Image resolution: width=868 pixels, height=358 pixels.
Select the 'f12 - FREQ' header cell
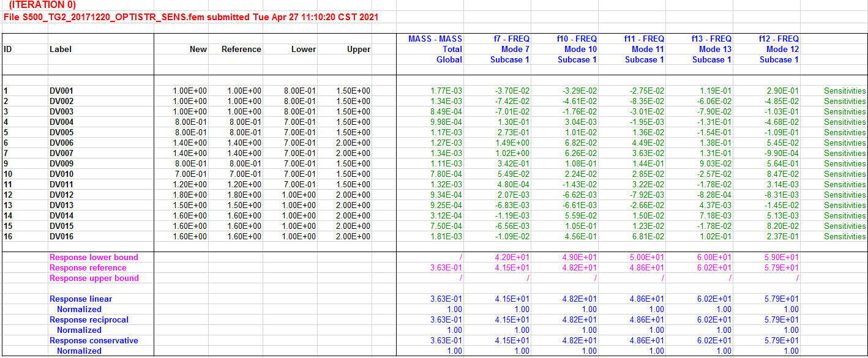(x=779, y=39)
